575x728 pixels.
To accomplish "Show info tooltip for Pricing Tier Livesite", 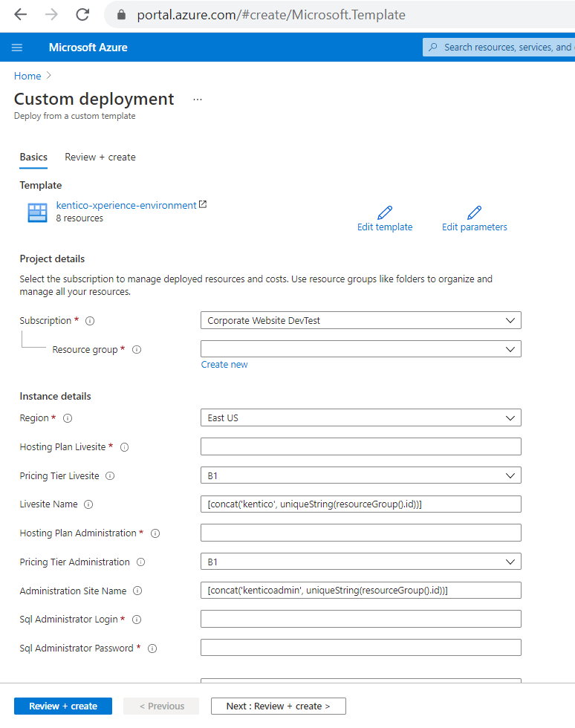I will (x=110, y=476).
